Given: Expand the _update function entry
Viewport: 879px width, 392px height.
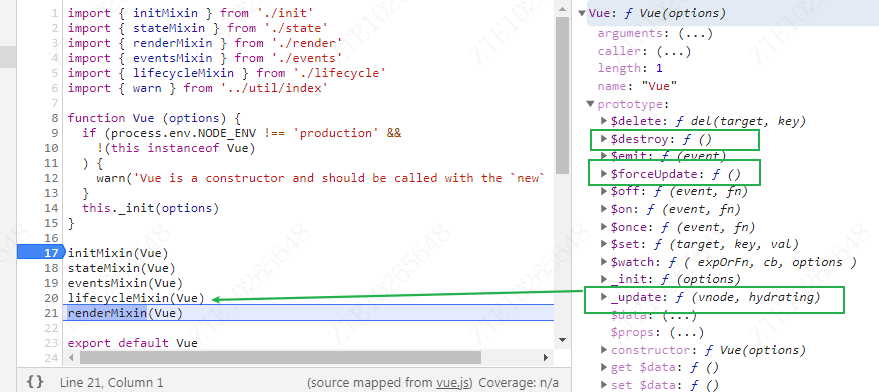Looking at the screenshot, I should point(604,297).
